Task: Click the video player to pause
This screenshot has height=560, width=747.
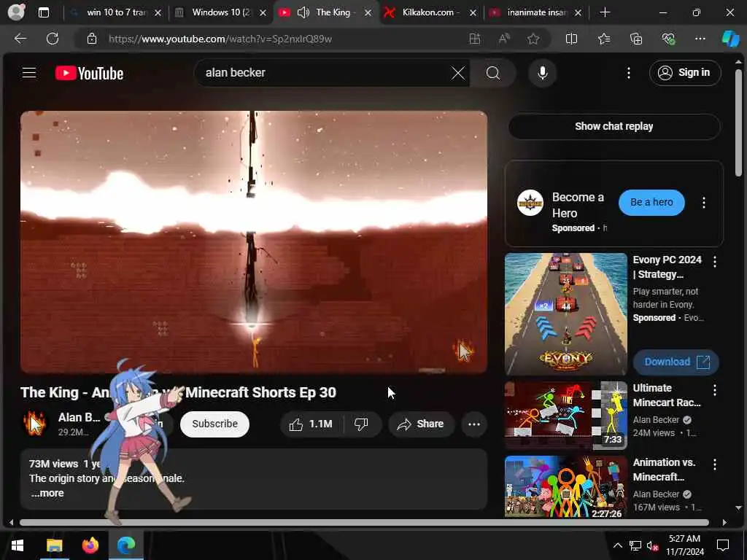Action: click(x=253, y=242)
